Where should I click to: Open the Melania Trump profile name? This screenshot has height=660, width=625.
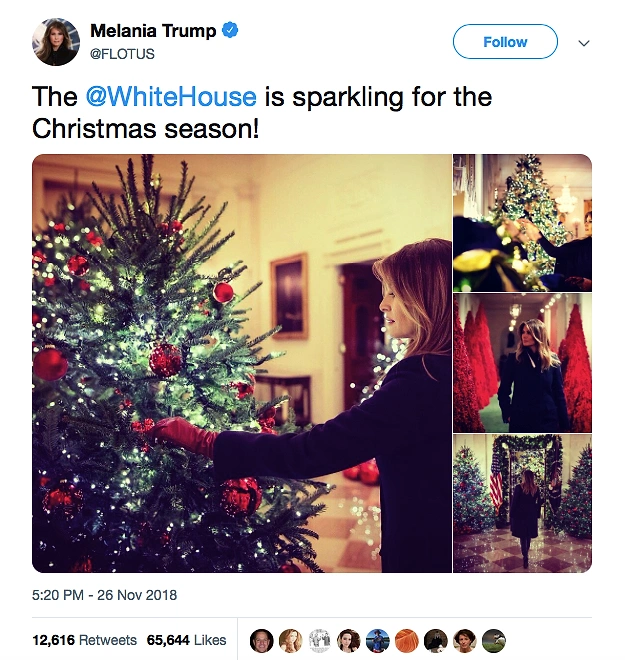coord(153,31)
